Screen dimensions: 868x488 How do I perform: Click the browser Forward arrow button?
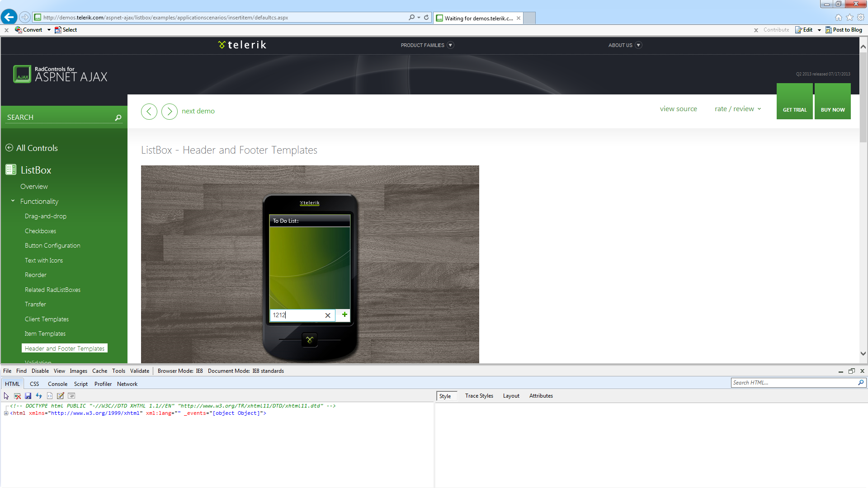click(x=25, y=17)
